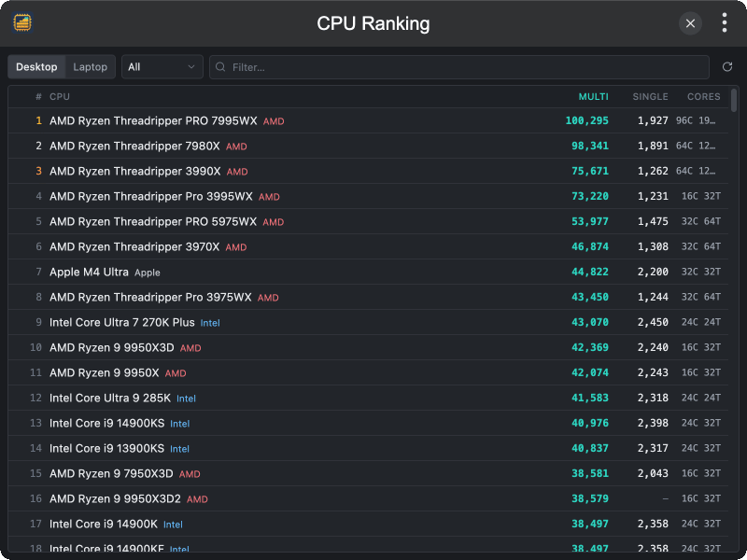The width and height of the screenshot is (747, 560).
Task: Refresh the ranking list
Action: pos(727,66)
